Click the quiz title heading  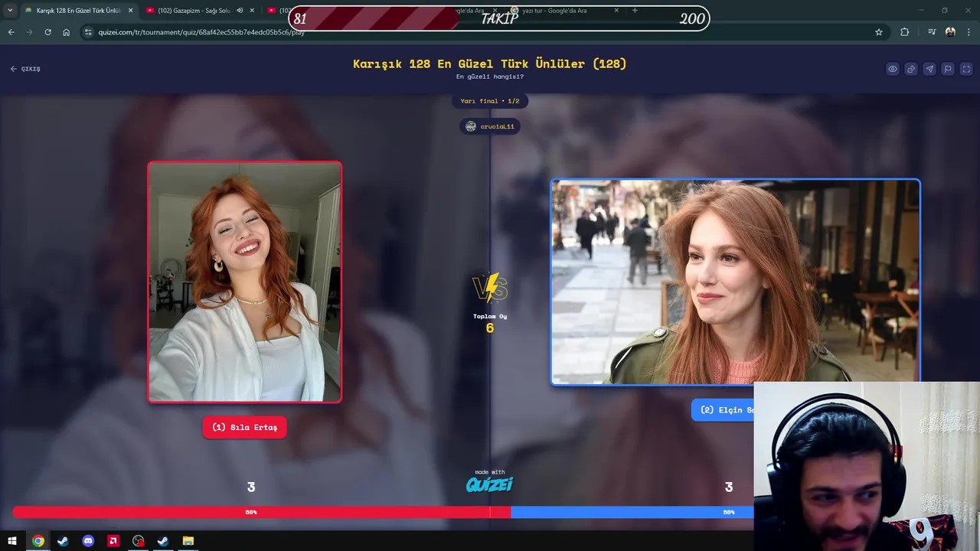click(490, 64)
